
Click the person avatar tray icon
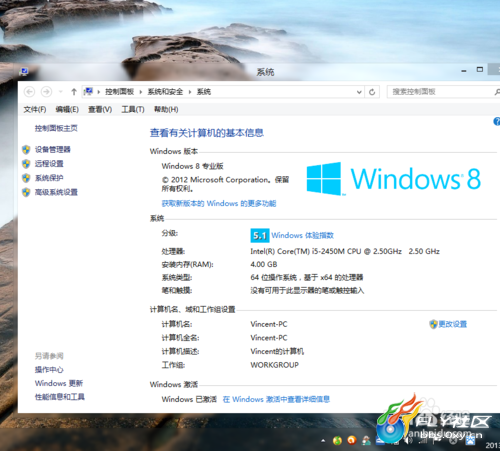tap(366, 441)
